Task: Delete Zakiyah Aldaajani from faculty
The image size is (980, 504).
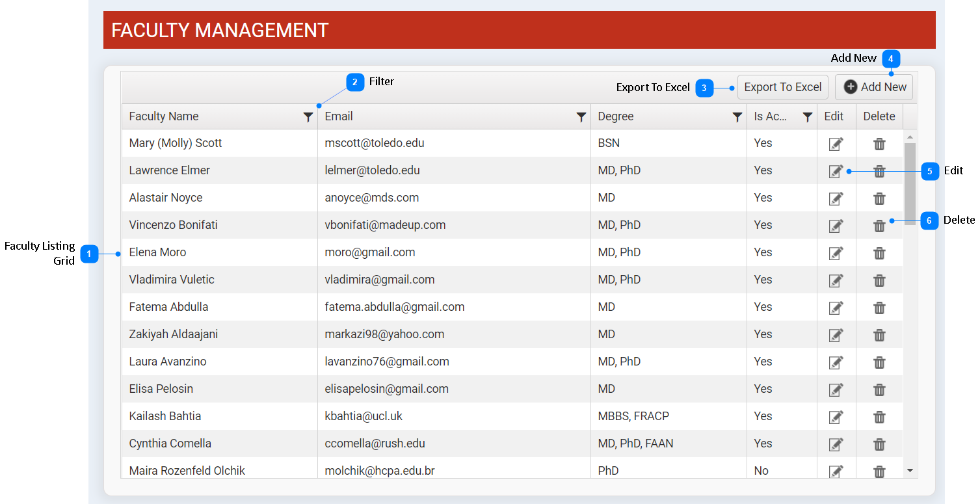Action: pos(879,335)
